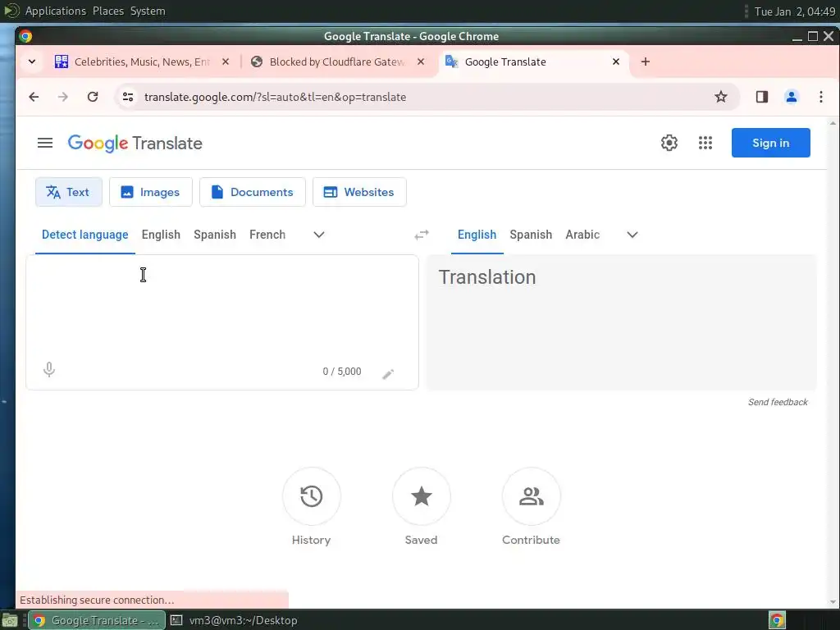Viewport: 840px width, 630px height.
Task: Select English as target language
Action: pyautogui.click(x=477, y=235)
